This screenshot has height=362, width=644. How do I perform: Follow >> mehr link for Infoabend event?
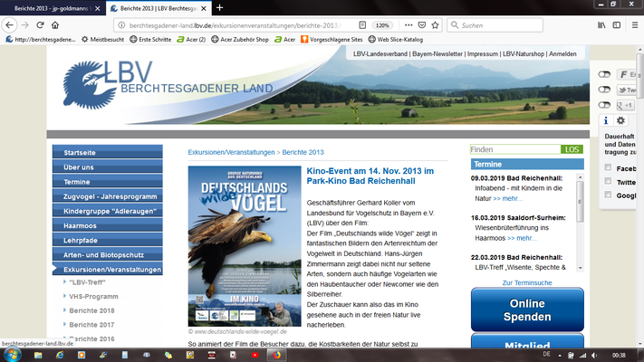point(507,198)
